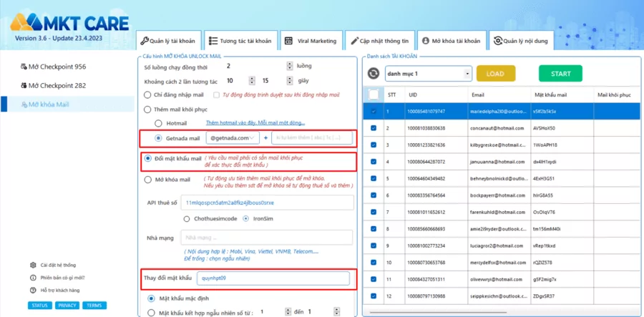Choose the Chothuesimcode radio option
Image resolution: width=644 pixels, height=317 pixels.
pos(187,218)
